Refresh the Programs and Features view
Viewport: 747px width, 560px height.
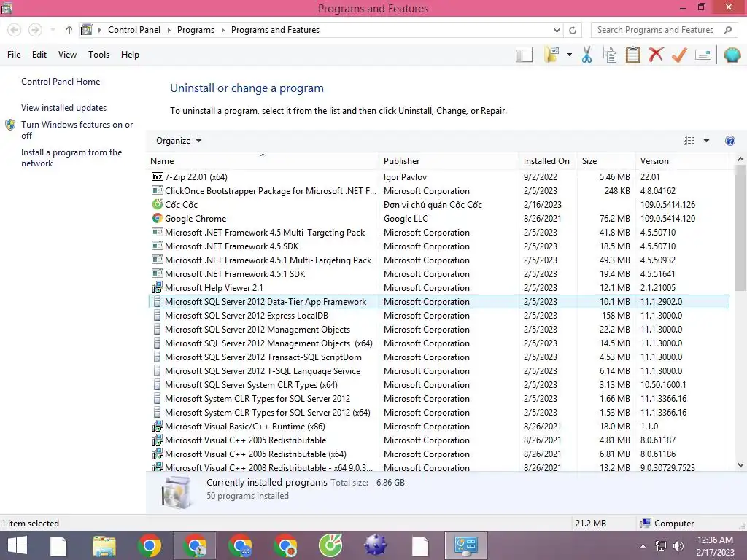click(573, 30)
